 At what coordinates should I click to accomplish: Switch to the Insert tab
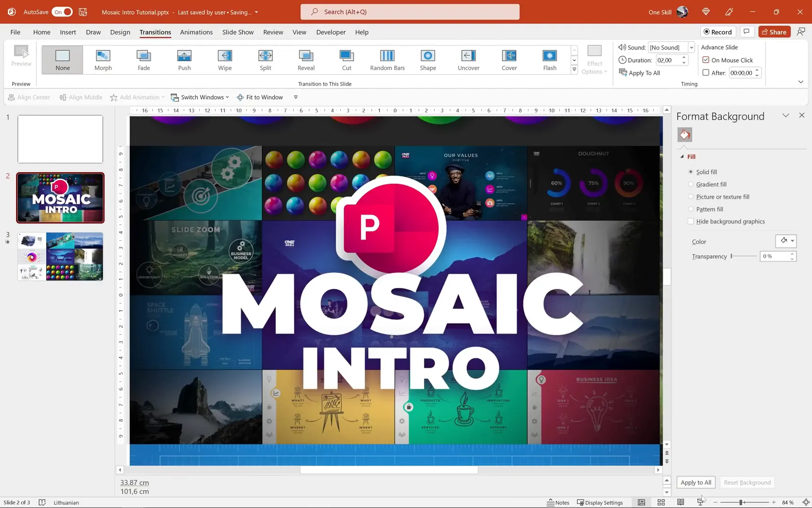tap(68, 32)
